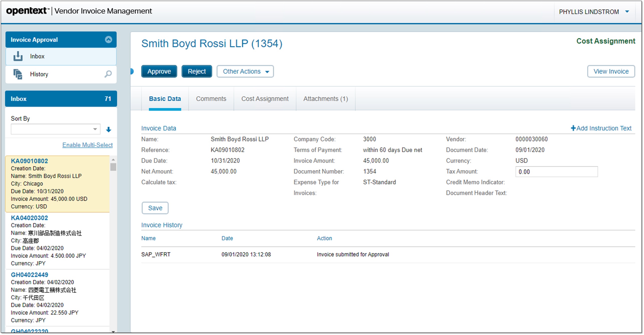
Task: Click the PHYLLIS LINDSTROM user name
Action: 589,12
